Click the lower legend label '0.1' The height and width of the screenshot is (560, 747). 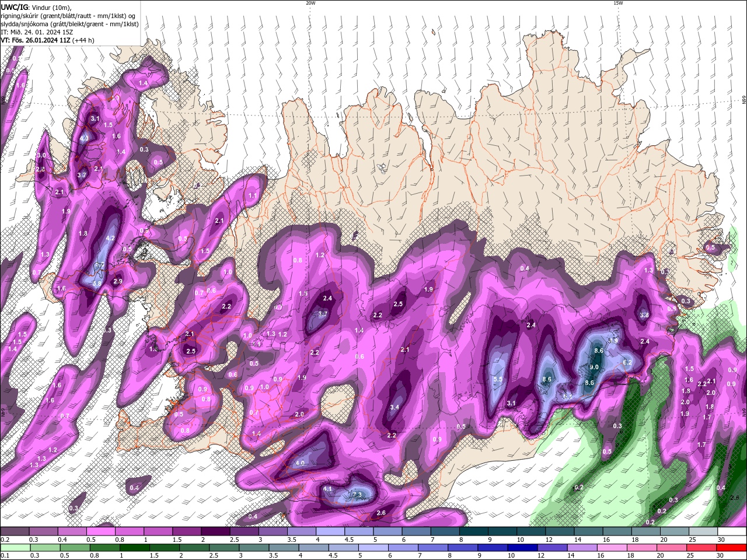pos(5,555)
